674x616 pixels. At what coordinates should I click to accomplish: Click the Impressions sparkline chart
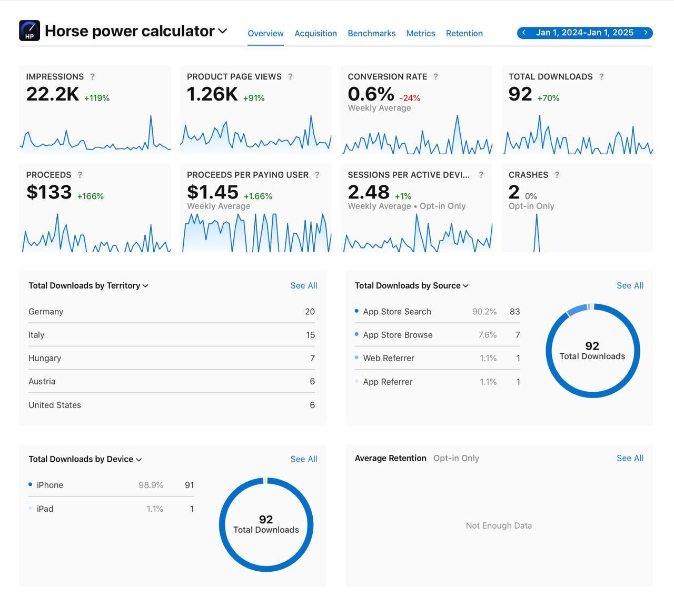[95, 136]
